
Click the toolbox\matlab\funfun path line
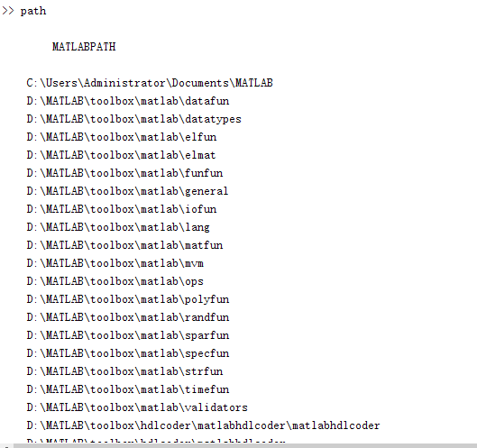point(124,173)
